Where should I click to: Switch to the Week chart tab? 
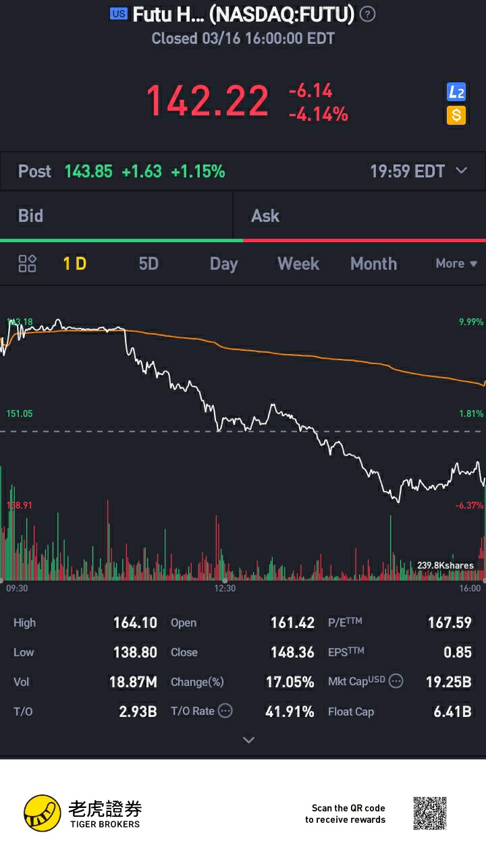(298, 264)
